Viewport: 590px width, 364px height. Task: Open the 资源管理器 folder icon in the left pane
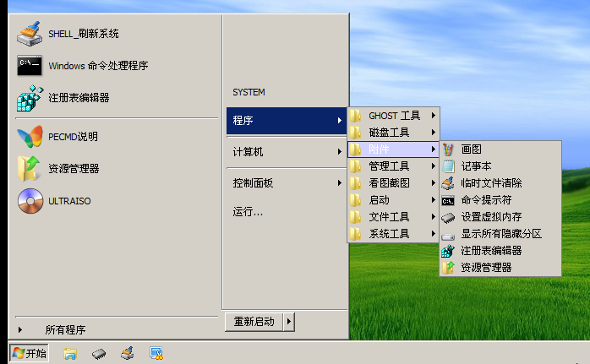29,168
